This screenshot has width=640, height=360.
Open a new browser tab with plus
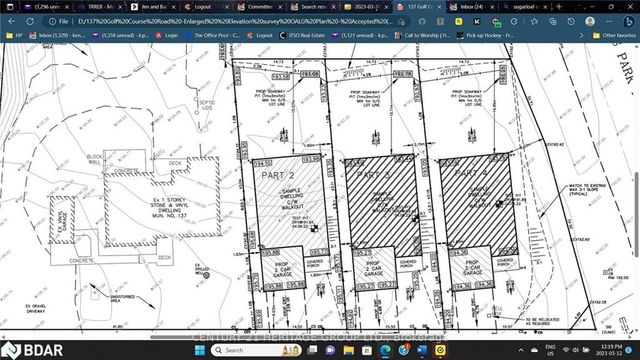coord(559,7)
